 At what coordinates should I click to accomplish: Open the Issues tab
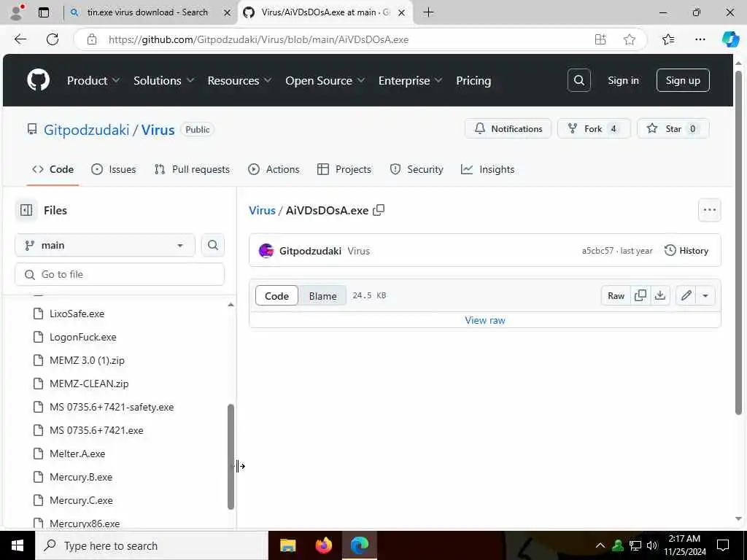pyautogui.click(x=113, y=169)
